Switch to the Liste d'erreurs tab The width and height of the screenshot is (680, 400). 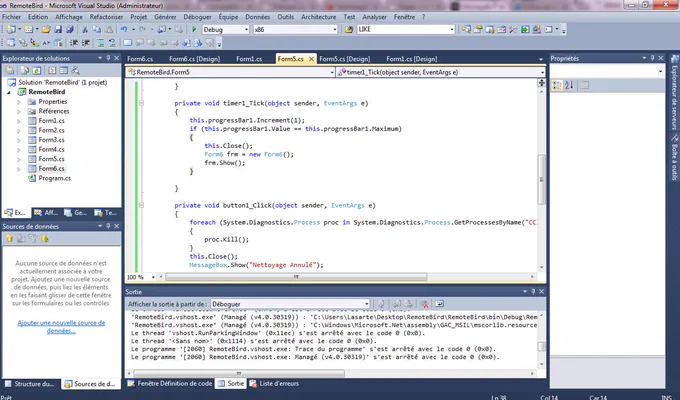click(275, 384)
